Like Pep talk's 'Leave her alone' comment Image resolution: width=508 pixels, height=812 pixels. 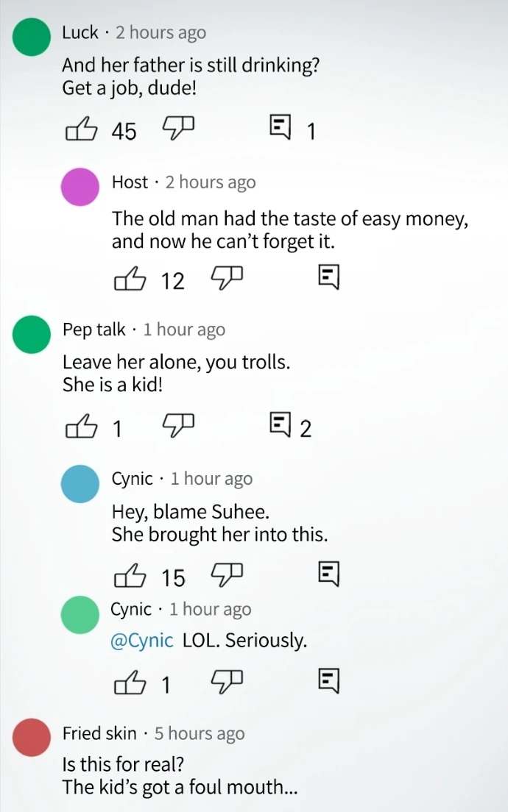pyautogui.click(x=81, y=427)
